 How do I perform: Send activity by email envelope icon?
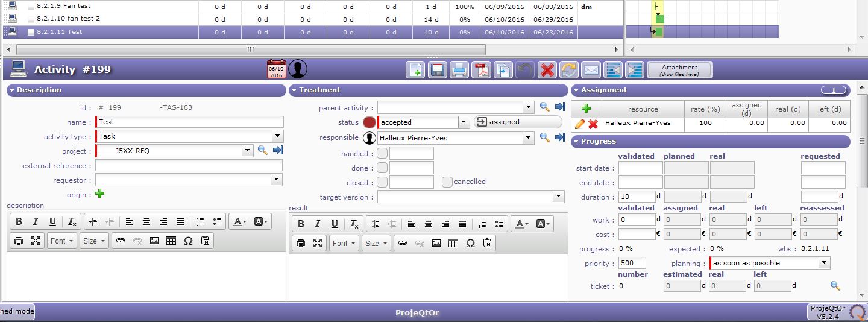(591, 70)
